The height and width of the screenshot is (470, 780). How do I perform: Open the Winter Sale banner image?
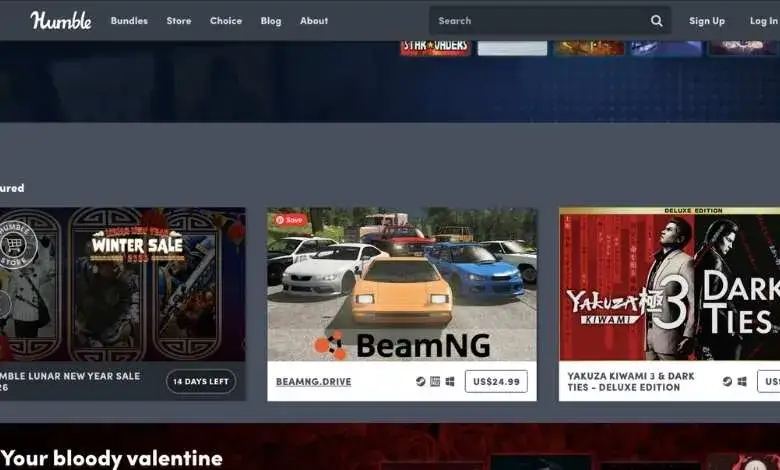point(122,284)
